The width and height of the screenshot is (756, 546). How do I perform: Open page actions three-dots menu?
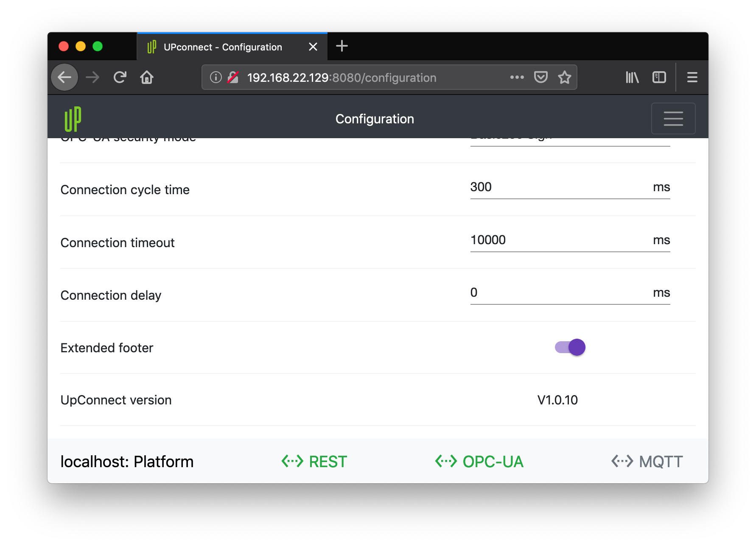point(517,78)
